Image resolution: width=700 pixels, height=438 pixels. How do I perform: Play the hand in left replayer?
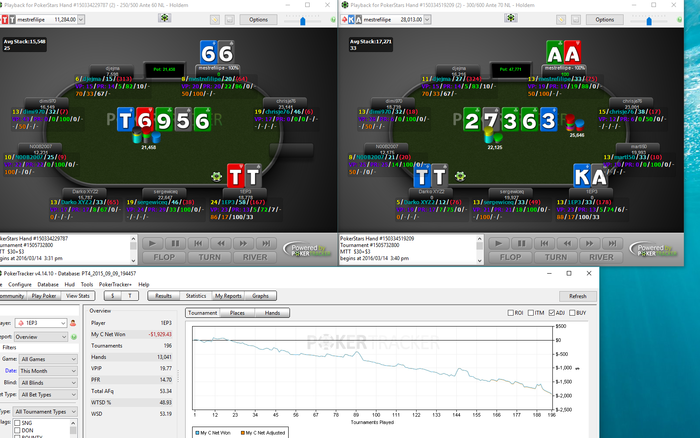[152, 243]
